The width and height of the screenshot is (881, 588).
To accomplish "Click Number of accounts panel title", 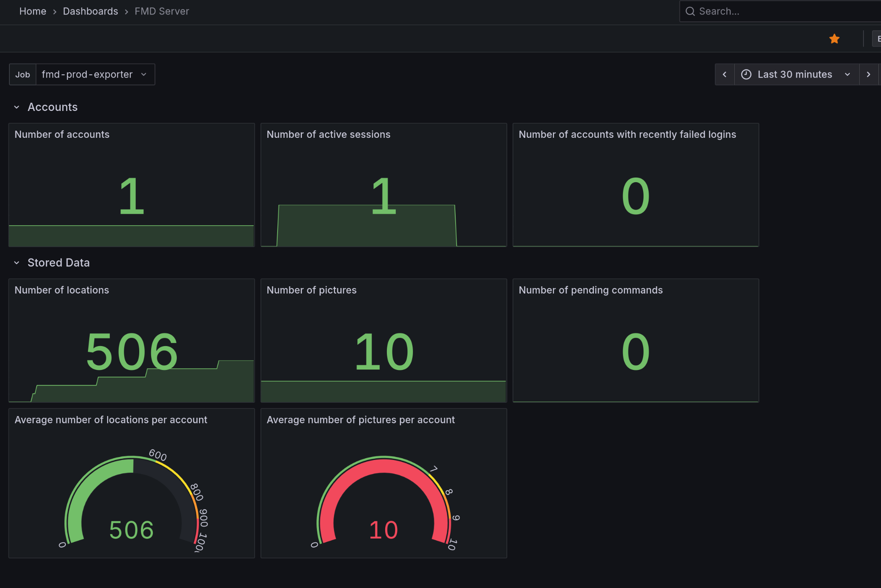I will pyautogui.click(x=62, y=134).
